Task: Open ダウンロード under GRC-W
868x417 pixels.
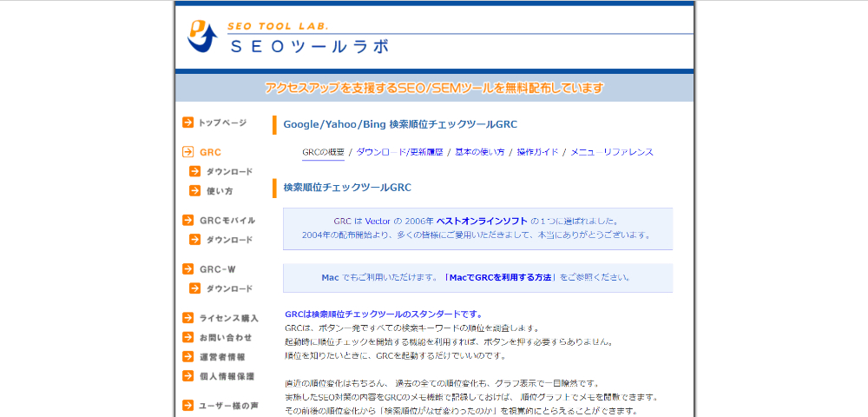Action: (x=229, y=288)
